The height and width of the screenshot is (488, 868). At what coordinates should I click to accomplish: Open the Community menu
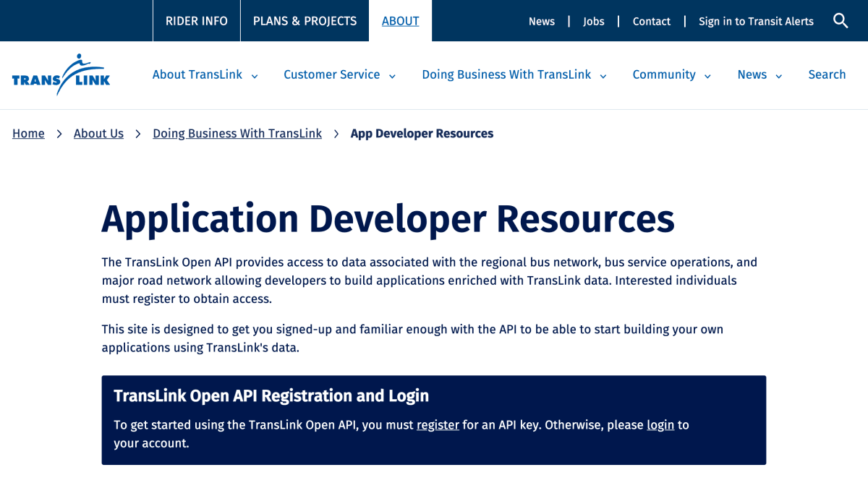click(x=664, y=74)
